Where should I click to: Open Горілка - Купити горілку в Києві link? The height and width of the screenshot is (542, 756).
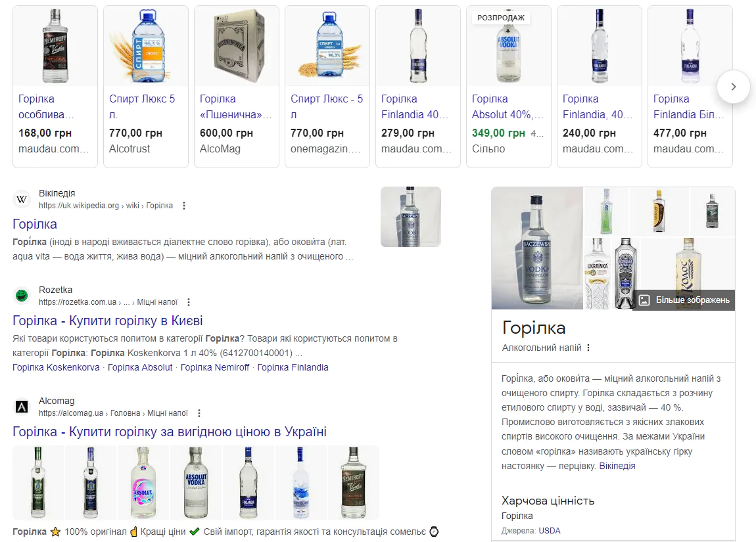[x=108, y=321]
